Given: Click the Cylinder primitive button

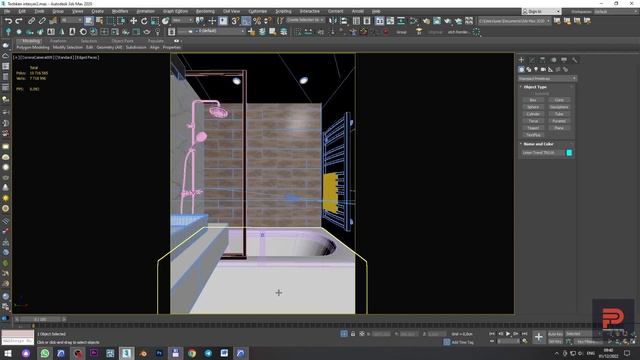Looking at the screenshot, I should (x=533, y=114).
